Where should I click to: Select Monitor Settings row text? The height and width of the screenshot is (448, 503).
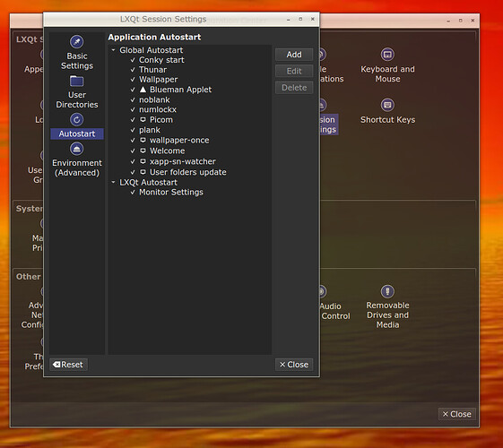coord(171,193)
